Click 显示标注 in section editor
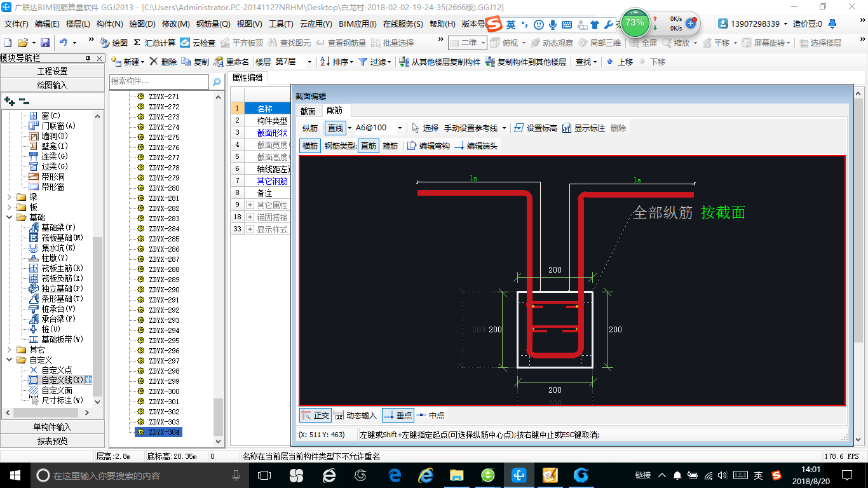This screenshot has width=868, height=488. [583, 128]
